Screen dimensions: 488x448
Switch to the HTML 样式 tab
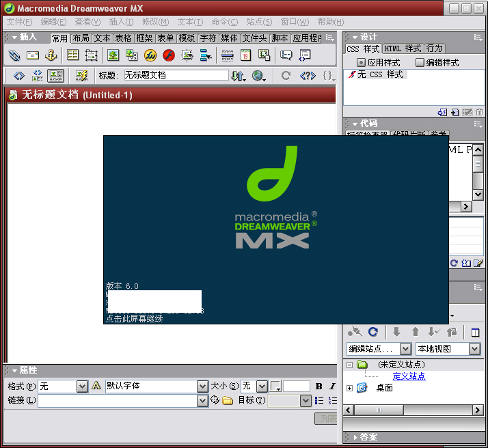[x=403, y=48]
